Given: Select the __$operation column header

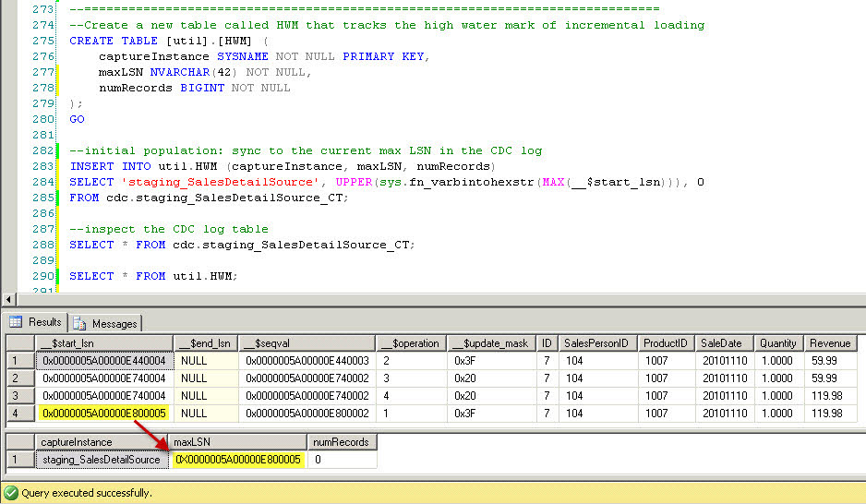Looking at the screenshot, I should coord(410,343).
